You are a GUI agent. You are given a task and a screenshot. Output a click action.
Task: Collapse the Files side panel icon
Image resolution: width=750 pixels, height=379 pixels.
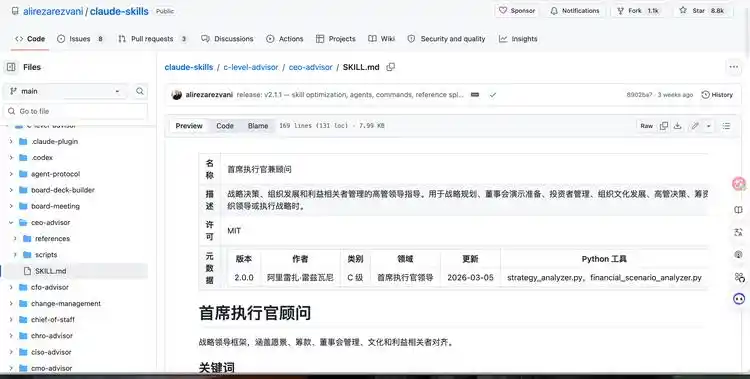pyautogui.click(x=11, y=67)
